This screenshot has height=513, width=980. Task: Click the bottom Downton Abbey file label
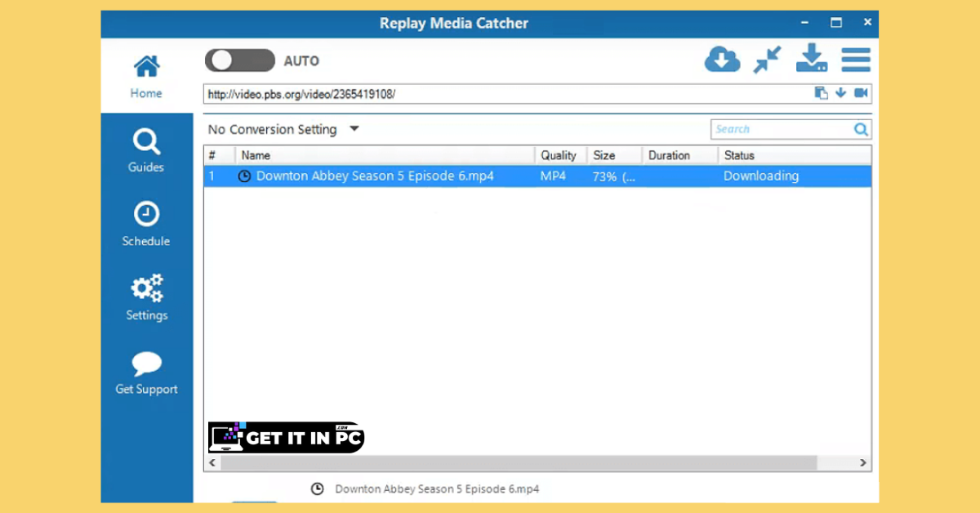437,489
